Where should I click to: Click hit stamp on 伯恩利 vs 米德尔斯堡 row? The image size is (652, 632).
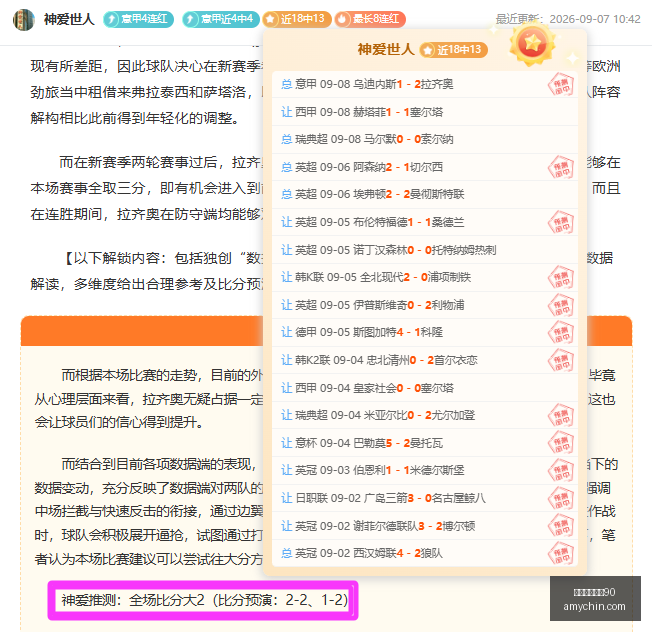(x=561, y=471)
